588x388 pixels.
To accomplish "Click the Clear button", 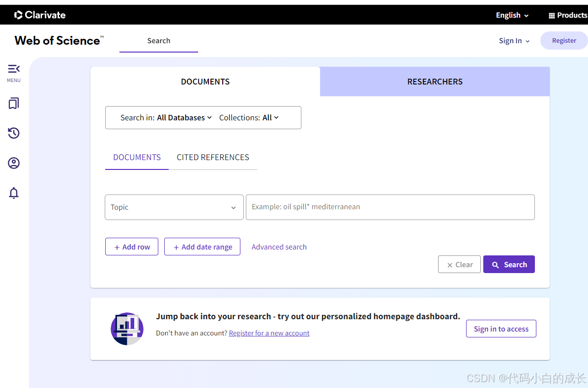I will point(459,264).
